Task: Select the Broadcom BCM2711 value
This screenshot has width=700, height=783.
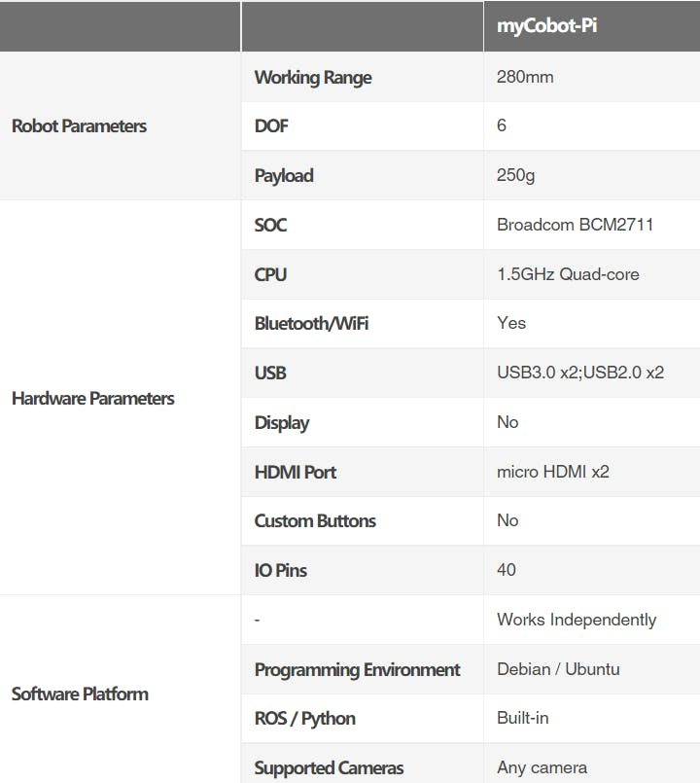Action: pos(575,226)
